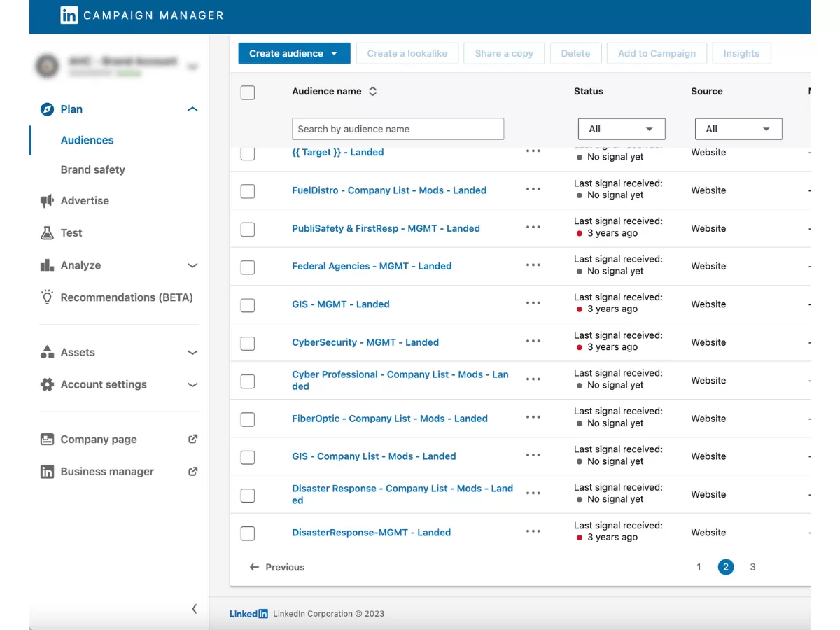This screenshot has height=630, width=840.
Task: Open the Status filter dropdown
Action: [621, 129]
